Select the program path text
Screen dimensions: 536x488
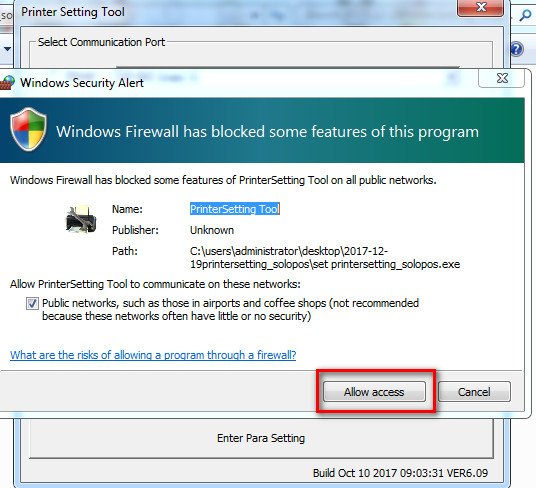pyautogui.click(x=325, y=258)
